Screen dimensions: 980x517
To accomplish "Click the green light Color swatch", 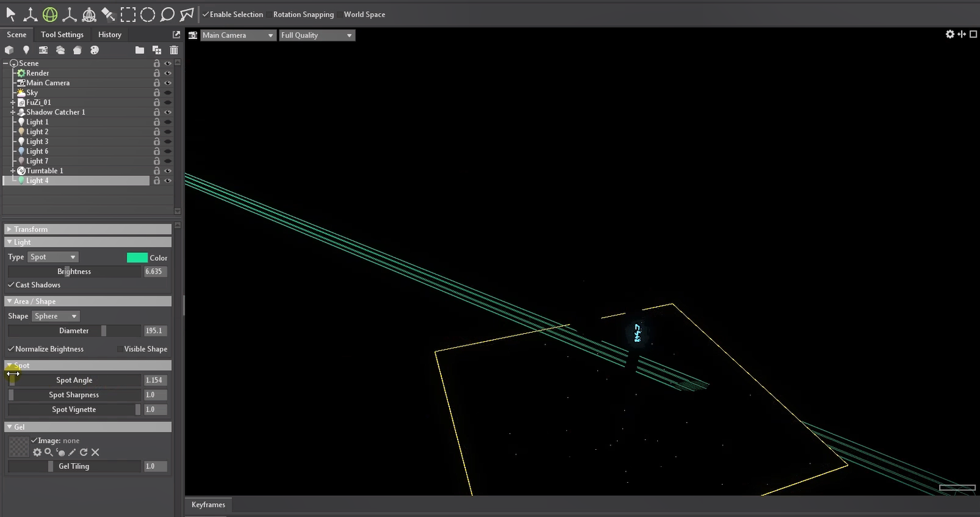I will (x=137, y=258).
